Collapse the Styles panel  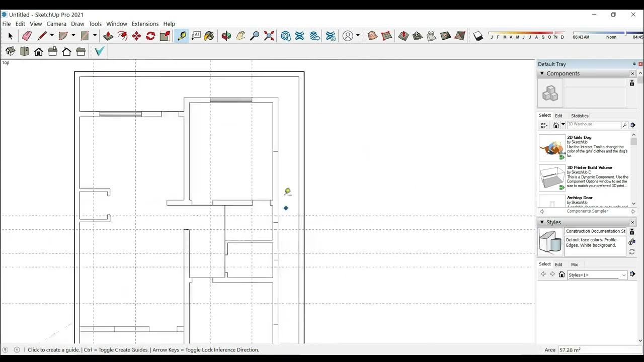[542, 222]
